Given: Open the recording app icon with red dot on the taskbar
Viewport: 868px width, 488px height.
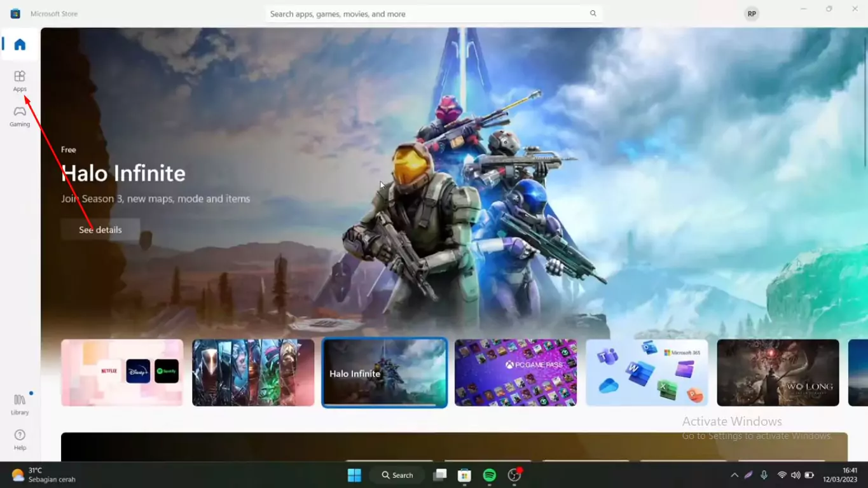Looking at the screenshot, I should 514,475.
